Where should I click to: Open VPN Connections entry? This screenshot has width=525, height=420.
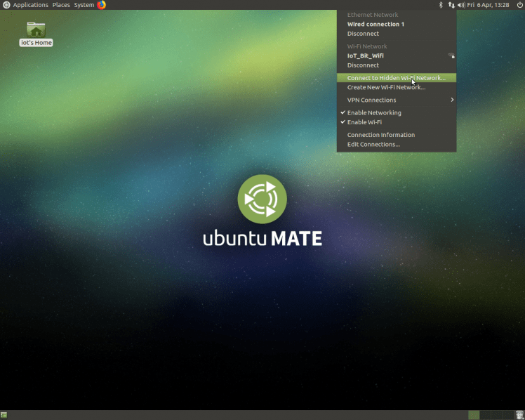(397, 100)
